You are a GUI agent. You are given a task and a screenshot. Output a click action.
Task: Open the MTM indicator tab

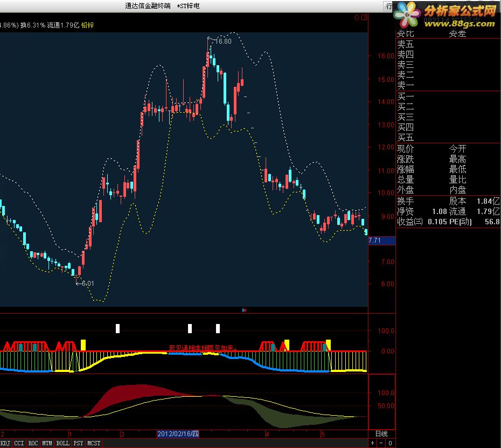tap(47, 443)
